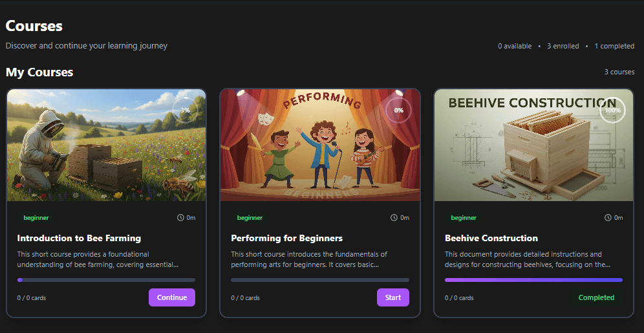Viewport: 644px width, 333px height.
Task: Click the 100% progress circle badge
Action: pos(612,110)
